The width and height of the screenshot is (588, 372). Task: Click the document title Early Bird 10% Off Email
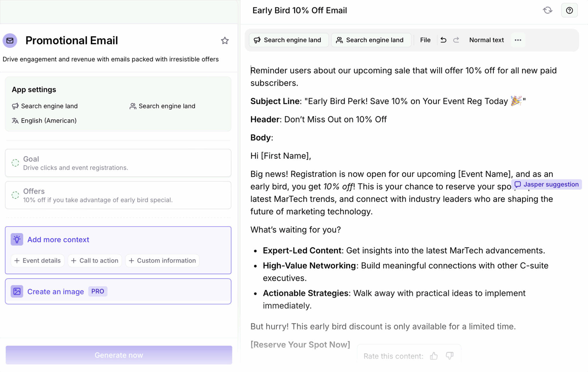(x=299, y=10)
